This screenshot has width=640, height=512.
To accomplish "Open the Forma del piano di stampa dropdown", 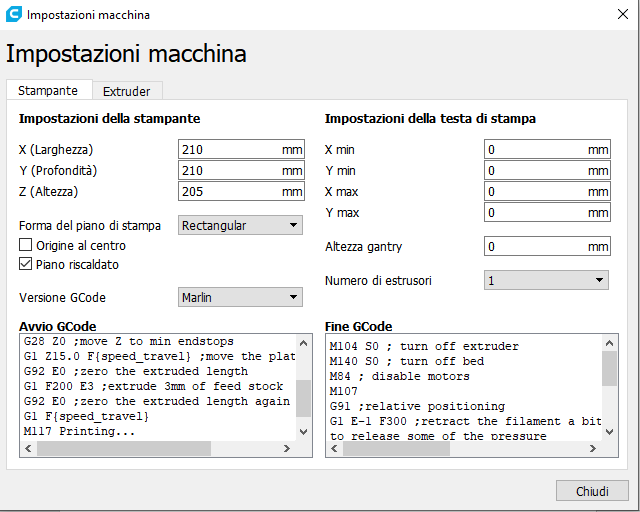I will [240, 225].
